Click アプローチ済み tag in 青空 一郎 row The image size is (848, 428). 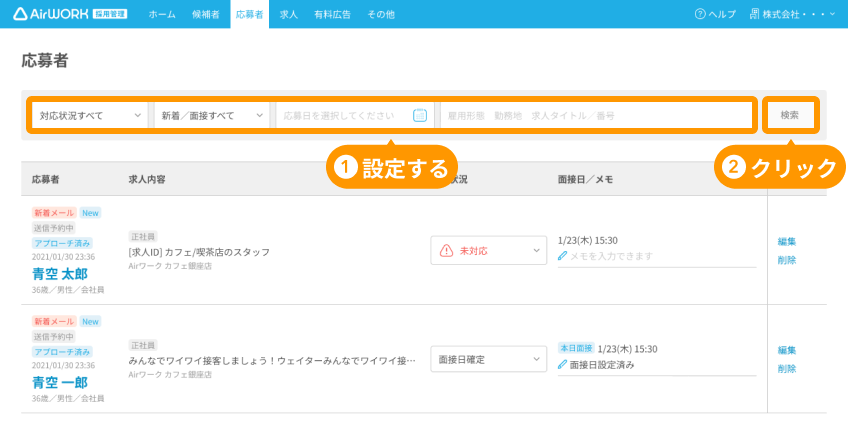click(x=62, y=352)
